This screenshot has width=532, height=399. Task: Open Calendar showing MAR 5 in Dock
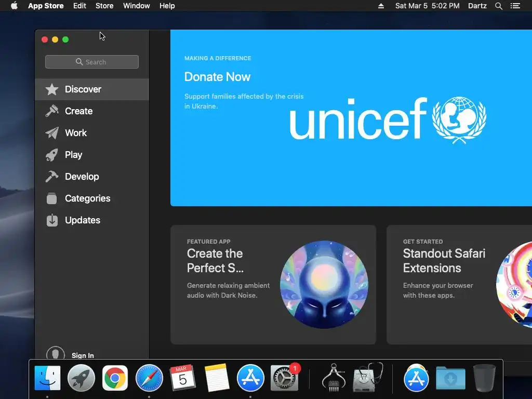coord(182,378)
